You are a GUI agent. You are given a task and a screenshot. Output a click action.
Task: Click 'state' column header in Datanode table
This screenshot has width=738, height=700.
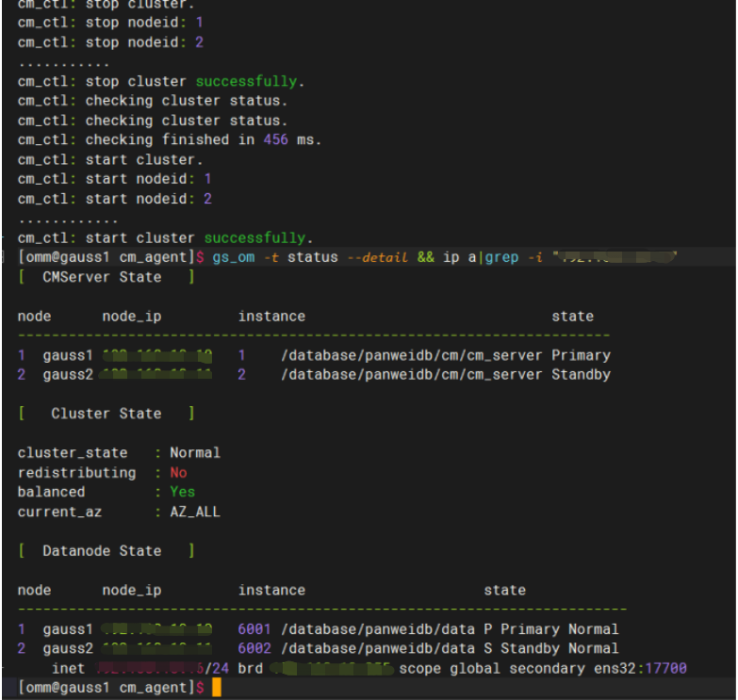(x=504, y=590)
